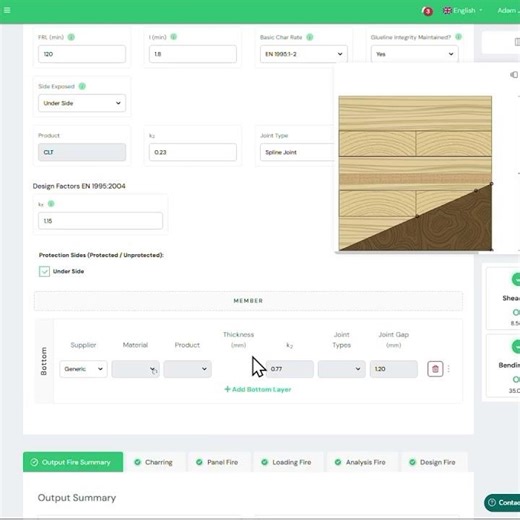
Task: Switch to the Panel Fire tab
Action: pyautogui.click(x=219, y=462)
